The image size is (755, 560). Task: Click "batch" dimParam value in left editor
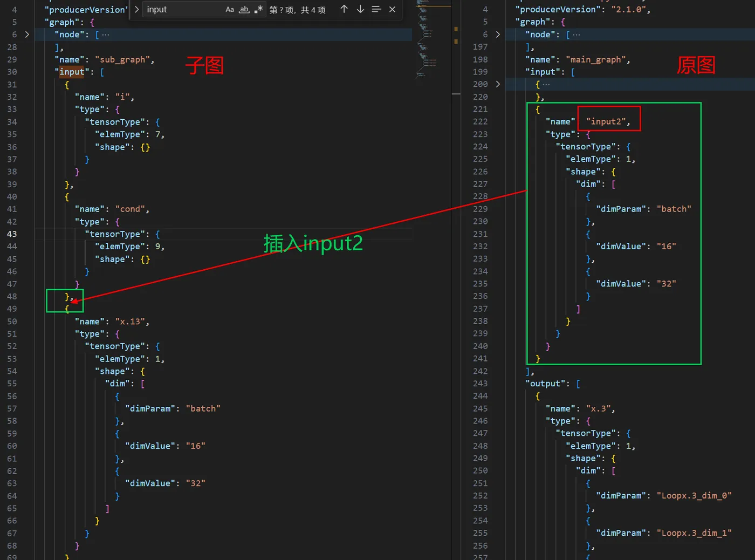coord(203,408)
